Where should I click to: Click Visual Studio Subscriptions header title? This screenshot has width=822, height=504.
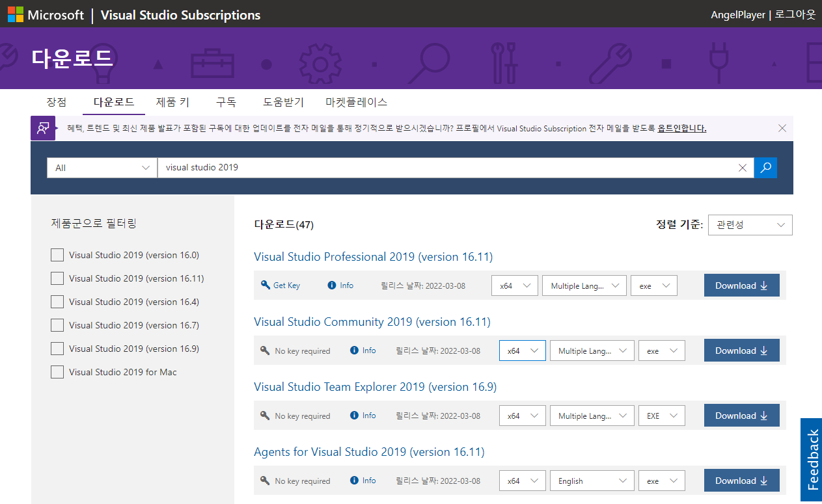pos(180,15)
